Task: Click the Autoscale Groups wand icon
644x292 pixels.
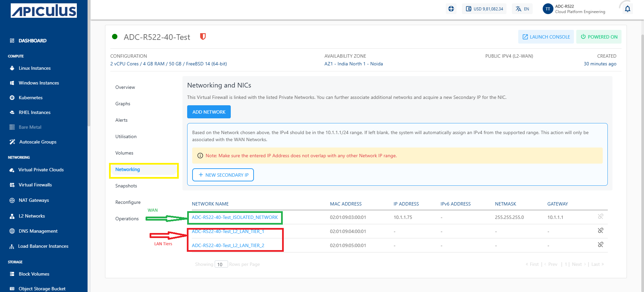Action: [x=12, y=142]
